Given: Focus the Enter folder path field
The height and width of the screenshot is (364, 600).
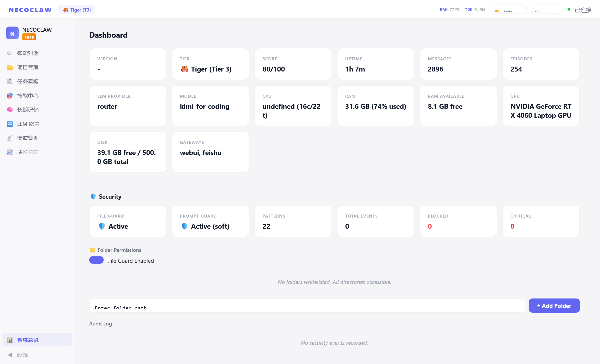Looking at the screenshot, I should [307, 306].
